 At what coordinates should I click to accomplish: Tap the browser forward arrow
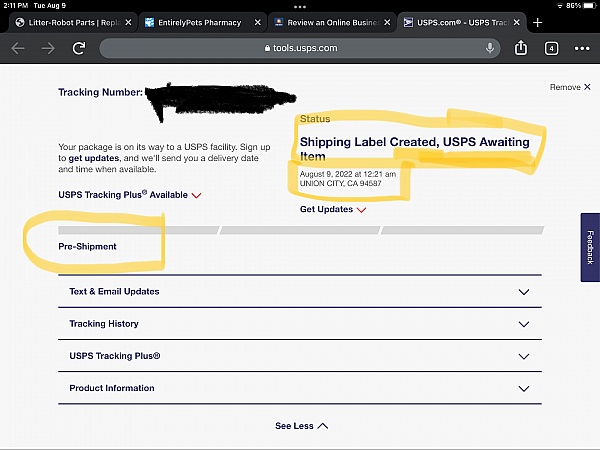[48, 48]
